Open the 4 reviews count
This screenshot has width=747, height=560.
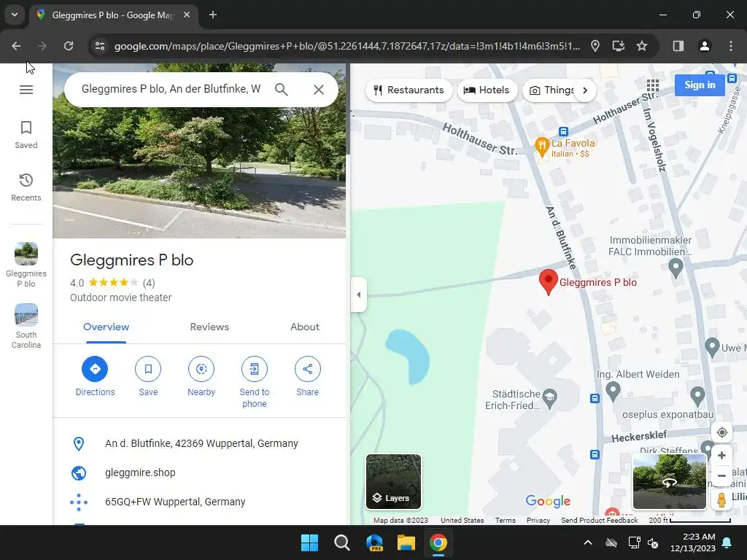[x=149, y=284]
